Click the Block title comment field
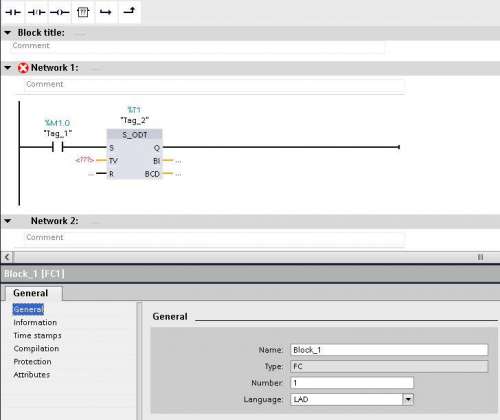This screenshot has height=420, width=500. pyautogui.click(x=198, y=46)
